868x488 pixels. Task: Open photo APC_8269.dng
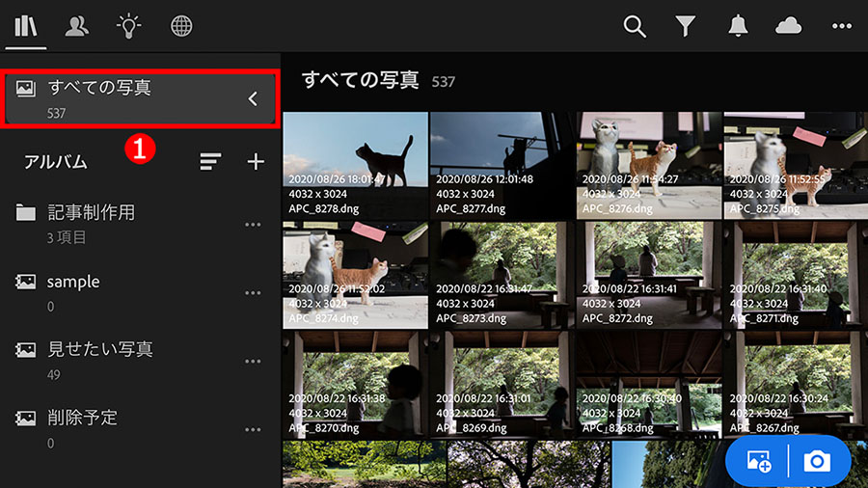tap(502, 385)
